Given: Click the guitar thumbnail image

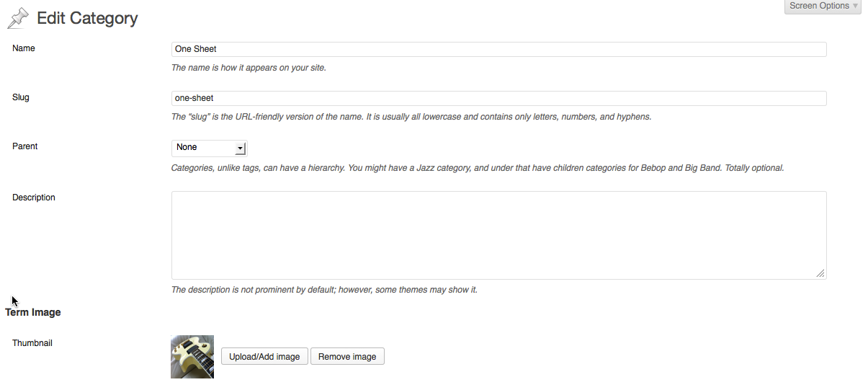Looking at the screenshot, I should click(x=192, y=357).
